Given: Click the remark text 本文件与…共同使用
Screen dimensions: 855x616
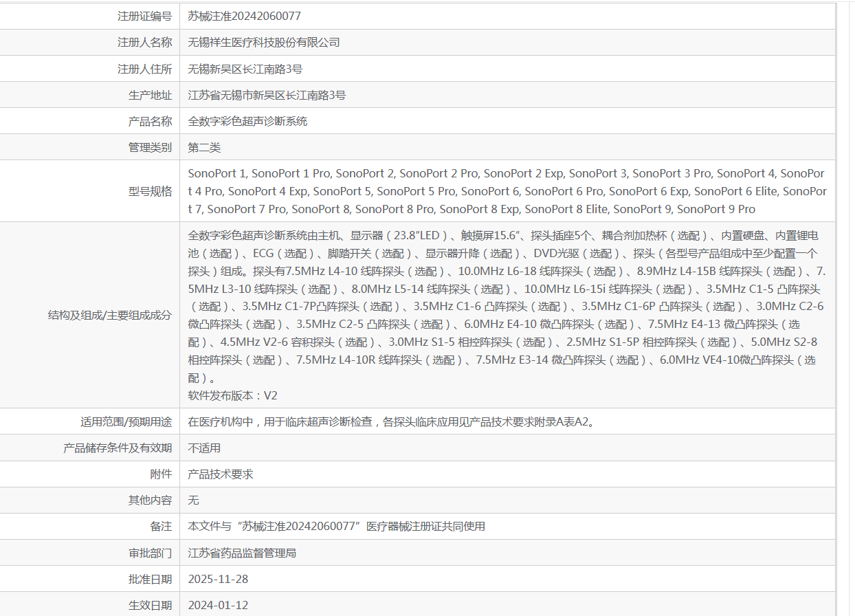Looking at the screenshot, I should (337, 527).
